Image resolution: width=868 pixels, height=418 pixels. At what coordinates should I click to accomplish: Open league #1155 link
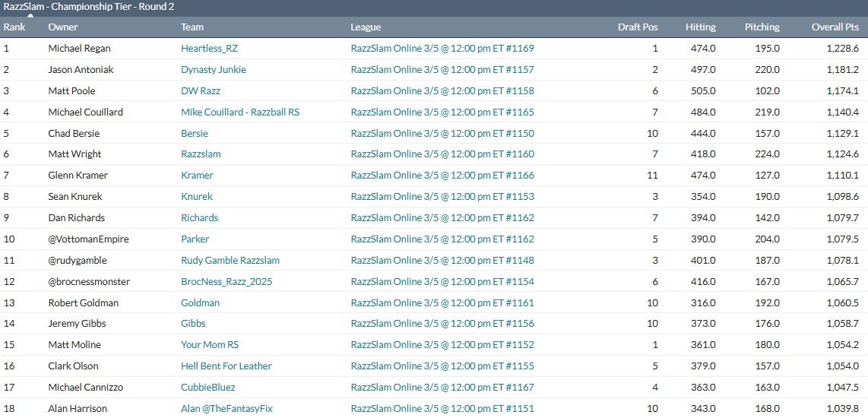click(442, 366)
